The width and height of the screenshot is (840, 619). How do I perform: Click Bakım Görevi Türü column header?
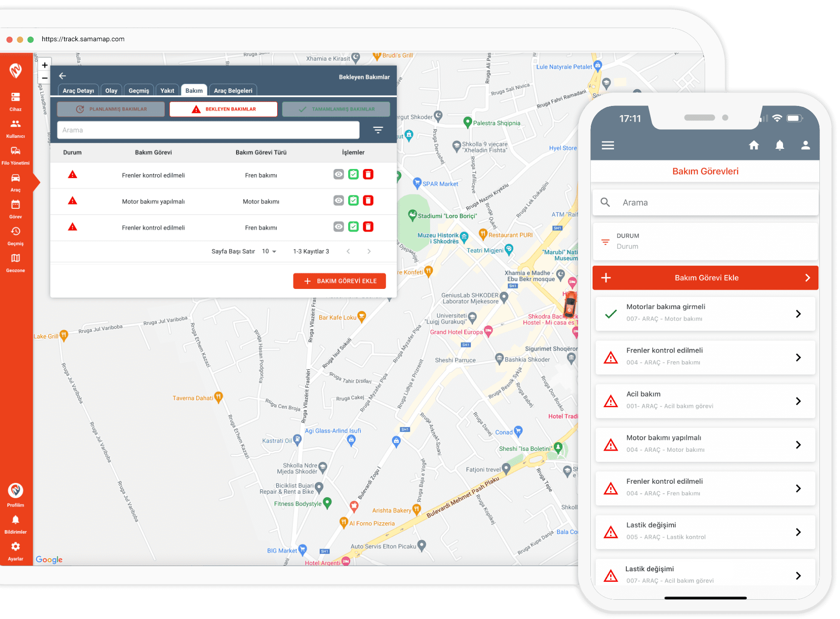click(261, 152)
